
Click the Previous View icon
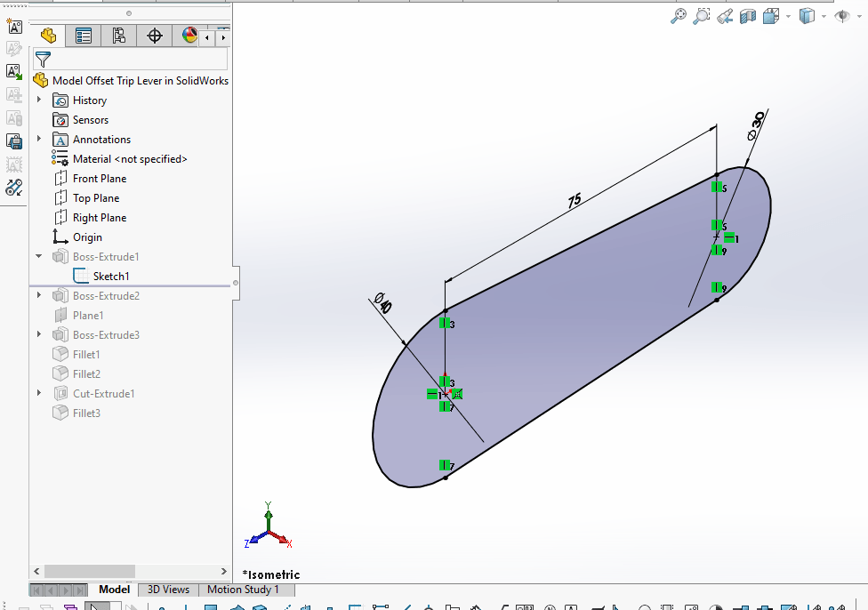725,16
